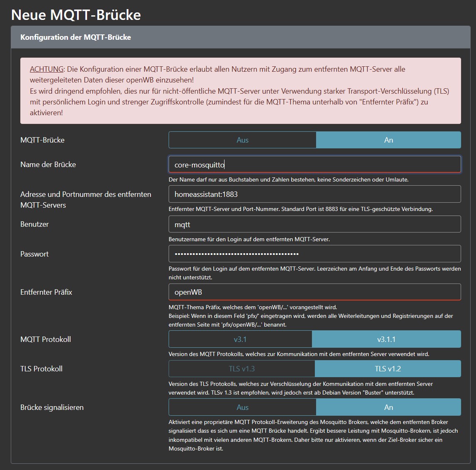
Task: Focus the masked password input field
Action: (314, 254)
